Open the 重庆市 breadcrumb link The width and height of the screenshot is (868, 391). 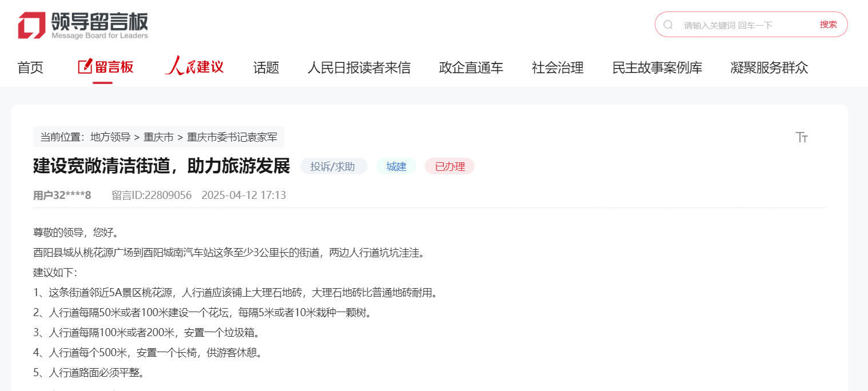pyautogui.click(x=159, y=137)
